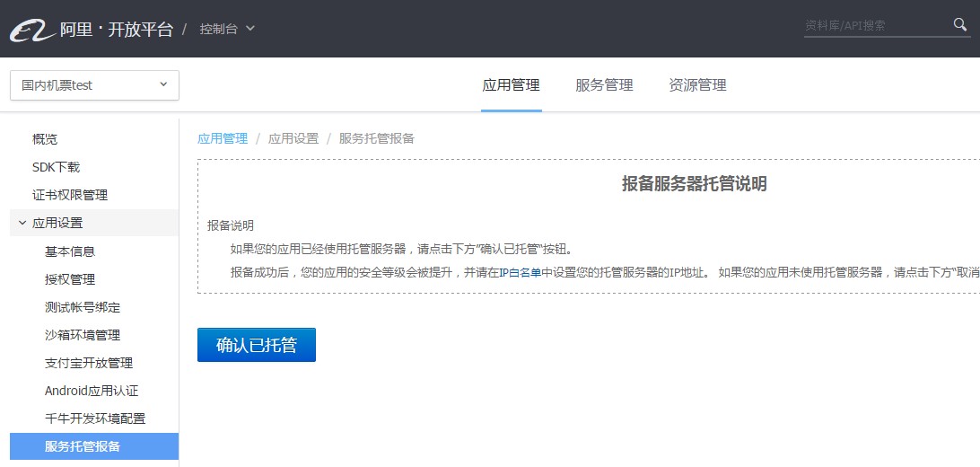Click the search magnifier icon

coord(960,24)
